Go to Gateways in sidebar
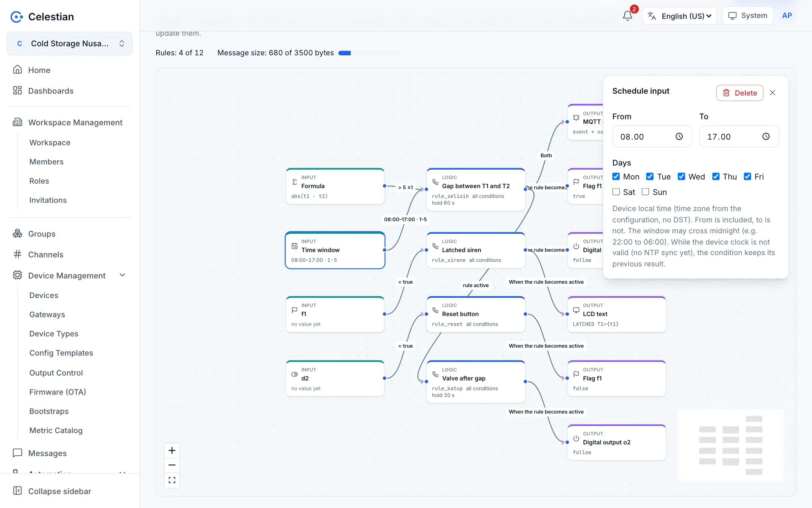 [47, 314]
